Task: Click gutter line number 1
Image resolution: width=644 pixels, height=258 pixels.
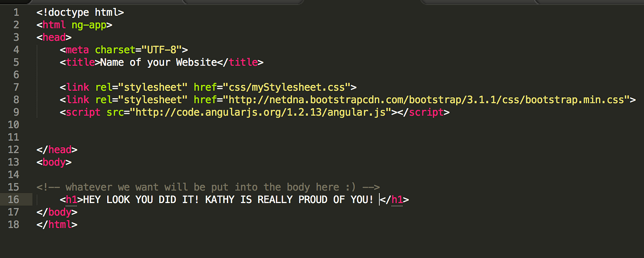Action: point(17,12)
